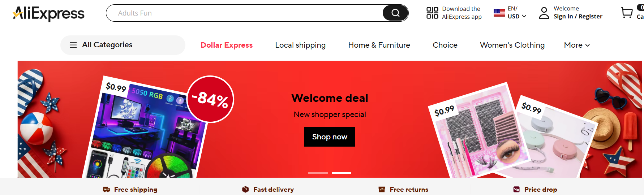Viewport: 644px width, 195px height.
Task: Select the first banner carousel indicator
Action: 318,173
